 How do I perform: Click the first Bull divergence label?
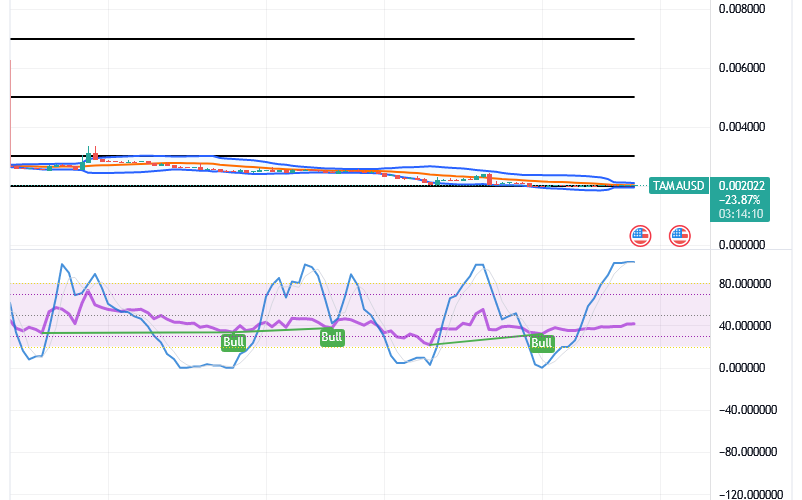tap(233, 342)
